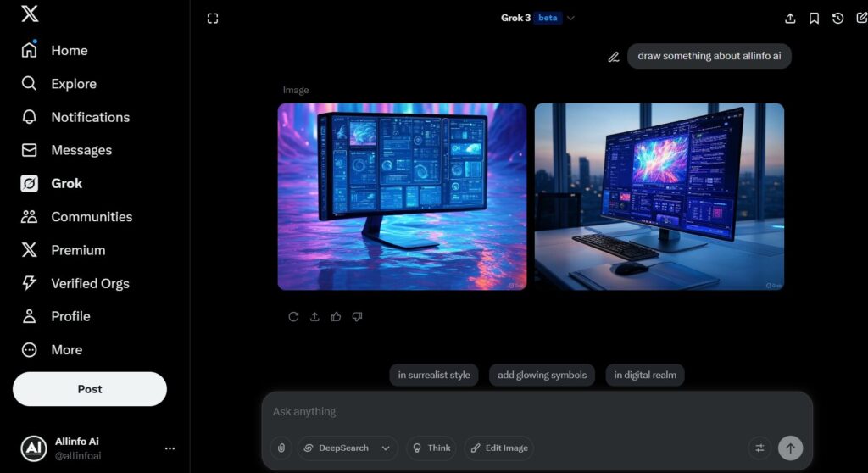Image resolution: width=868 pixels, height=473 pixels.
Task: Toggle fullscreen focus mode icon
Action: click(213, 18)
